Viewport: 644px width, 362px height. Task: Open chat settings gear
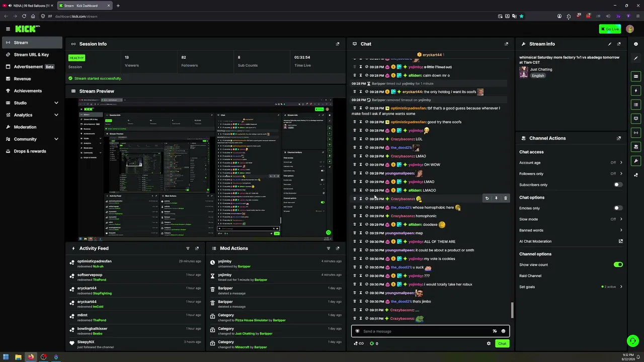489,343
